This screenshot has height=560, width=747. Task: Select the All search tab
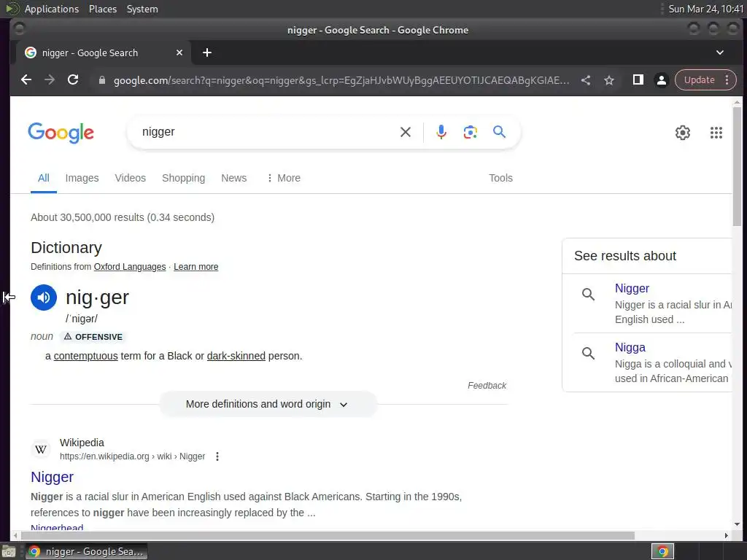pyautogui.click(x=43, y=178)
